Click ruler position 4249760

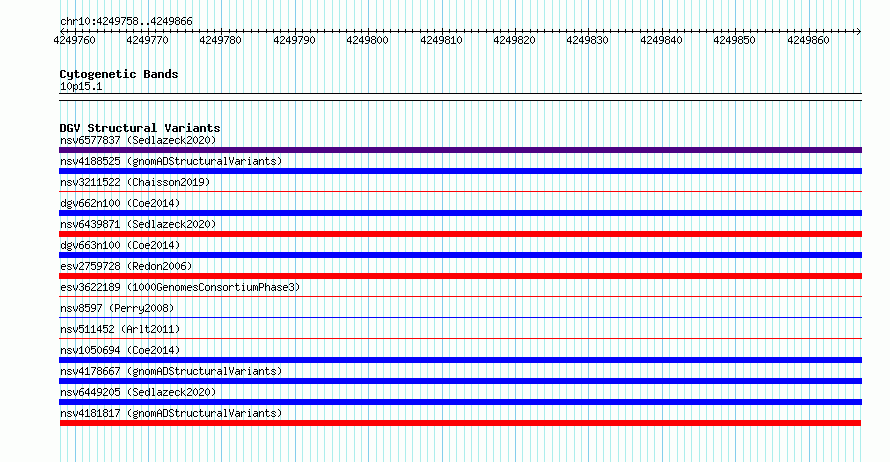point(74,40)
